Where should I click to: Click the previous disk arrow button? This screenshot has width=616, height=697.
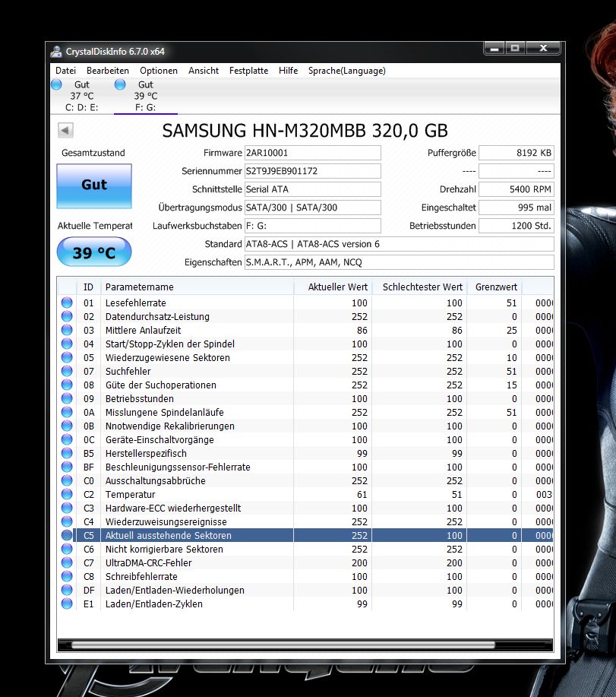click(x=65, y=131)
